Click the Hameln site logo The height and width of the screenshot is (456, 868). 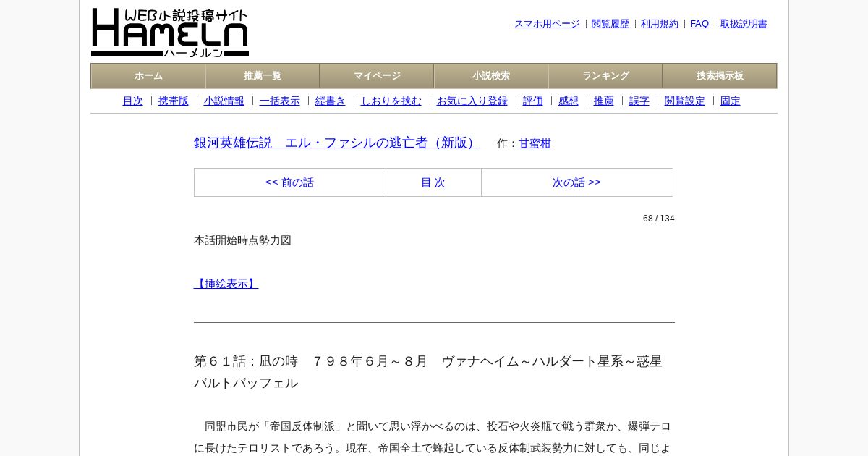pos(170,33)
